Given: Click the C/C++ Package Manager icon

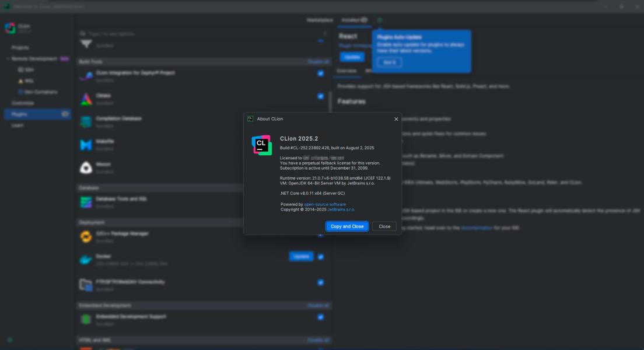Looking at the screenshot, I should pos(86,236).
